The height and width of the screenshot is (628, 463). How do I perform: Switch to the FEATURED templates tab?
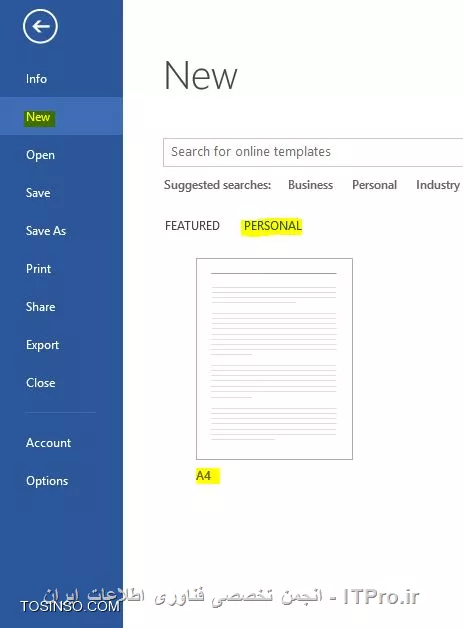pos(192,225)
